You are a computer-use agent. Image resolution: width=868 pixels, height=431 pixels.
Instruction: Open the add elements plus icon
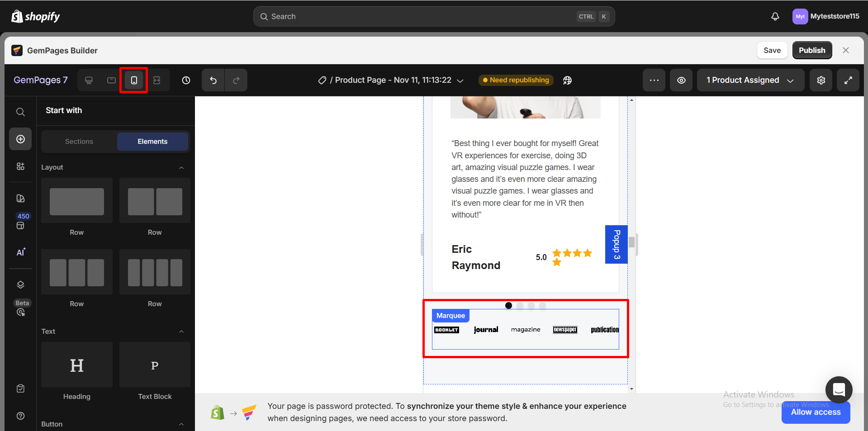[x=20, y=139]
